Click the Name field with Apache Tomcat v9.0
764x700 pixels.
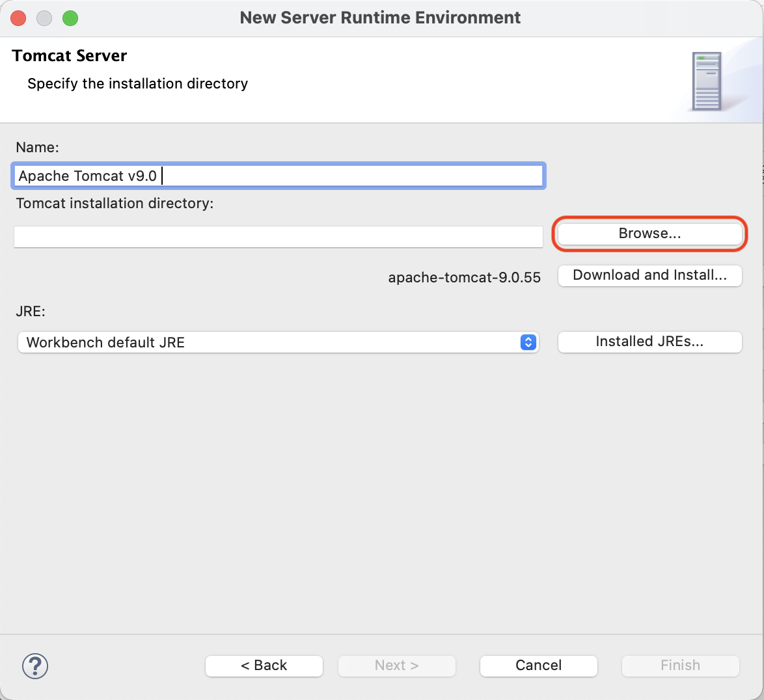click(x=279, y=176)
